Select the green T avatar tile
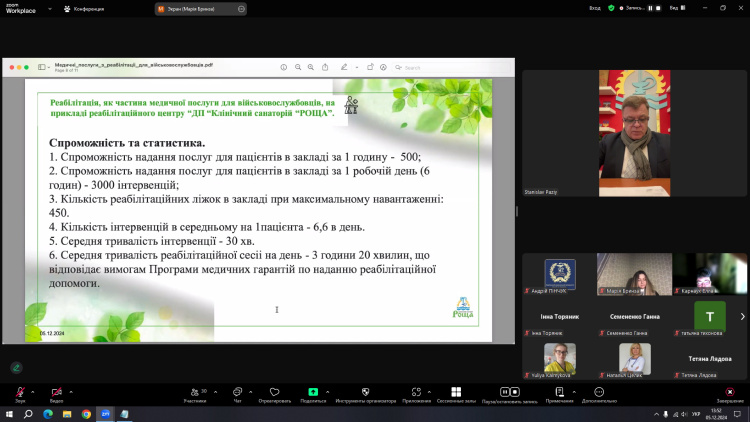Viewport: 750px width, 422px height. pyautogui.click(x=709, y=316)
